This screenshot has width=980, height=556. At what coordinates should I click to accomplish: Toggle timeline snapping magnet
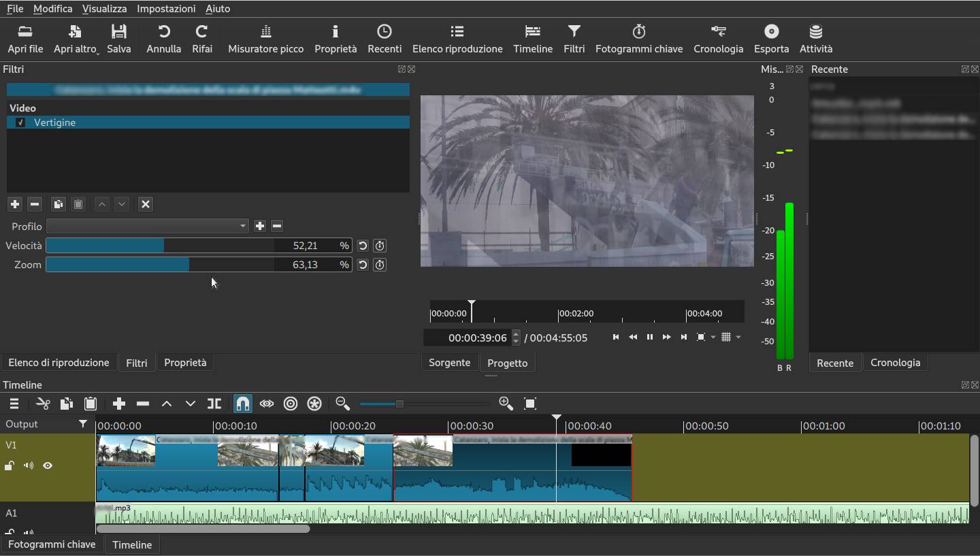[243, 404]
